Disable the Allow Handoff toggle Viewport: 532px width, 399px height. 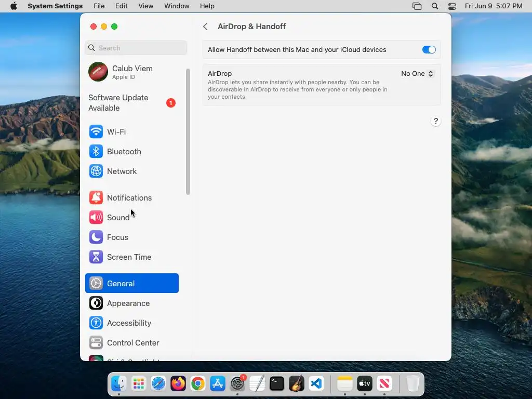(429, 49)
